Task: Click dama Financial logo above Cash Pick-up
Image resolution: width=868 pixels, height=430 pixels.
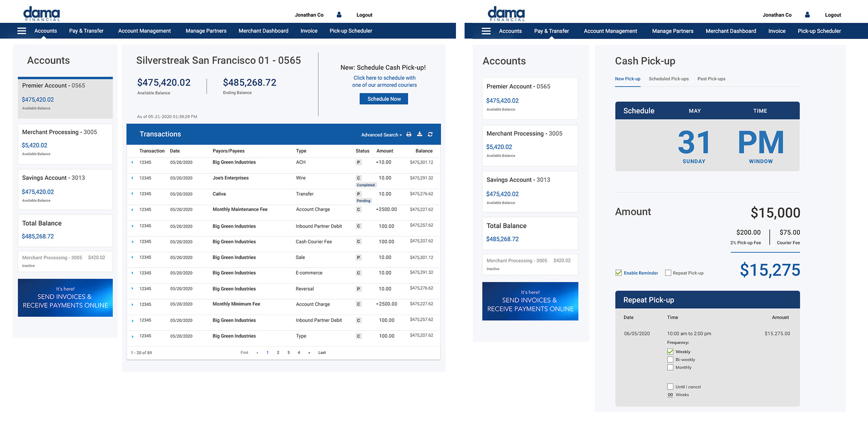Action: [506, 14]
